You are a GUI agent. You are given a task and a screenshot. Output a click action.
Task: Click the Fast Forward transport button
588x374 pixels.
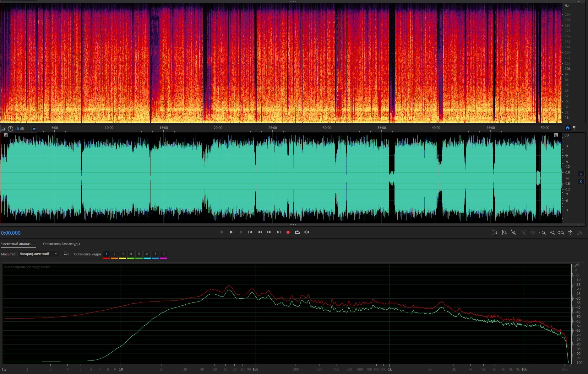pyautogui.click(x=269, y=232)
